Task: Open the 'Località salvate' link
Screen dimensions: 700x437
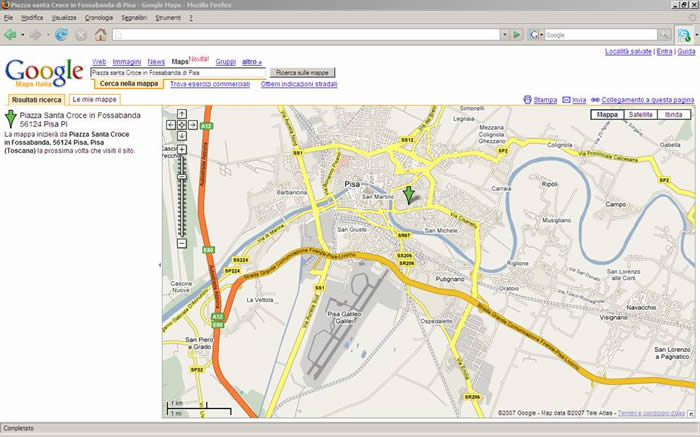Action: click(628, 51)
